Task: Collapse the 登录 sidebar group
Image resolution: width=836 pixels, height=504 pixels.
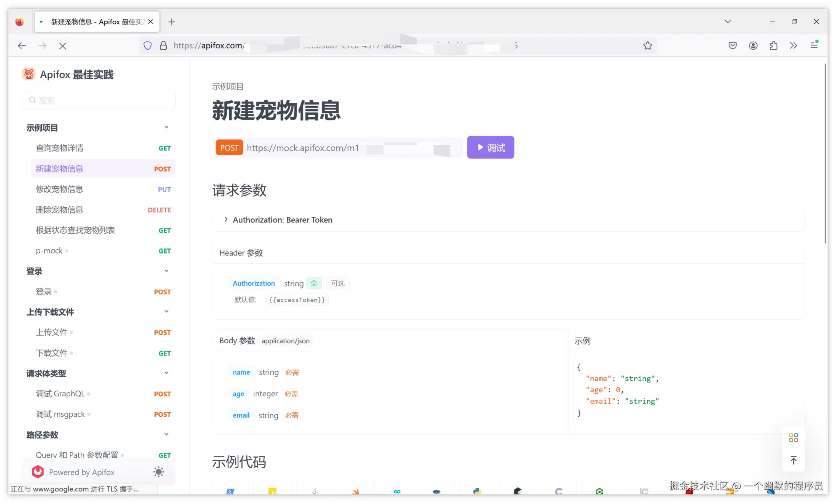Action: pos(166,270)
